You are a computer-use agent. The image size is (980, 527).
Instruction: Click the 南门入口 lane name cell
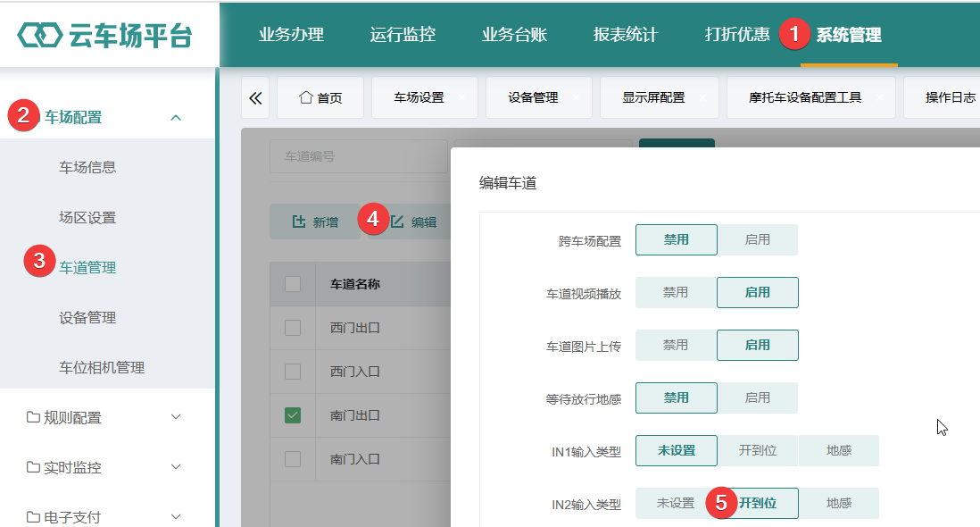coord(355,459)
